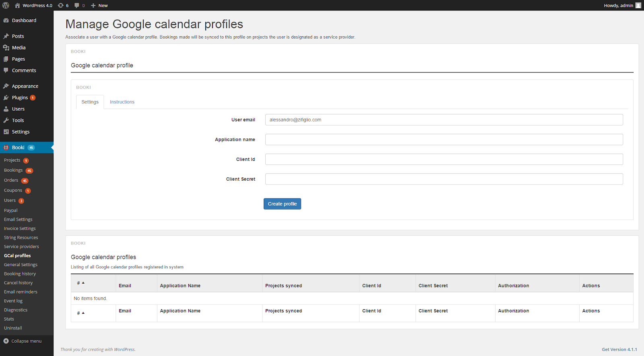
Task: Open General Settings submenu
Action: click(x=21, y=265)
